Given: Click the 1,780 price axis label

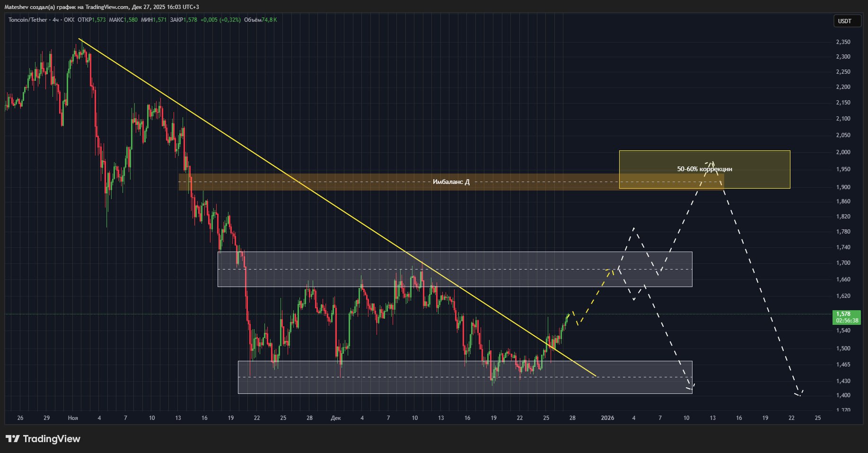Looking at the screenshot, I should pos(843,232).
